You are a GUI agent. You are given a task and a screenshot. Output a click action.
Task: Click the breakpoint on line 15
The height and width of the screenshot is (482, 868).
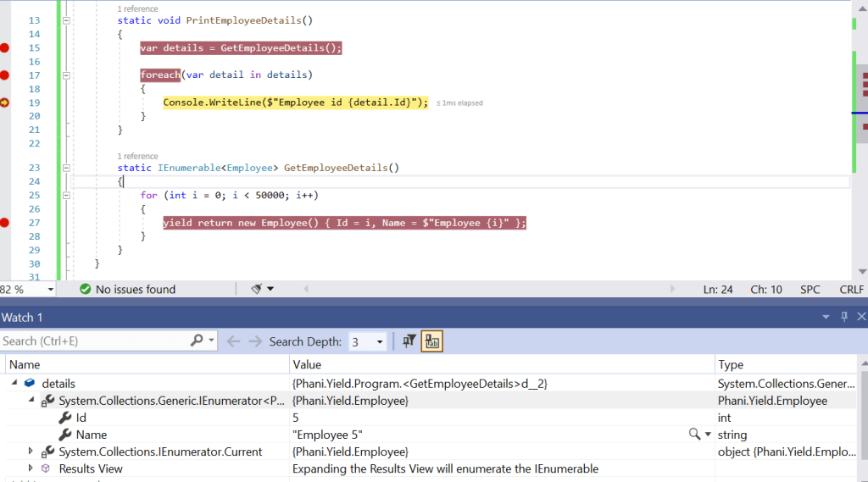(x=5, y=48)
